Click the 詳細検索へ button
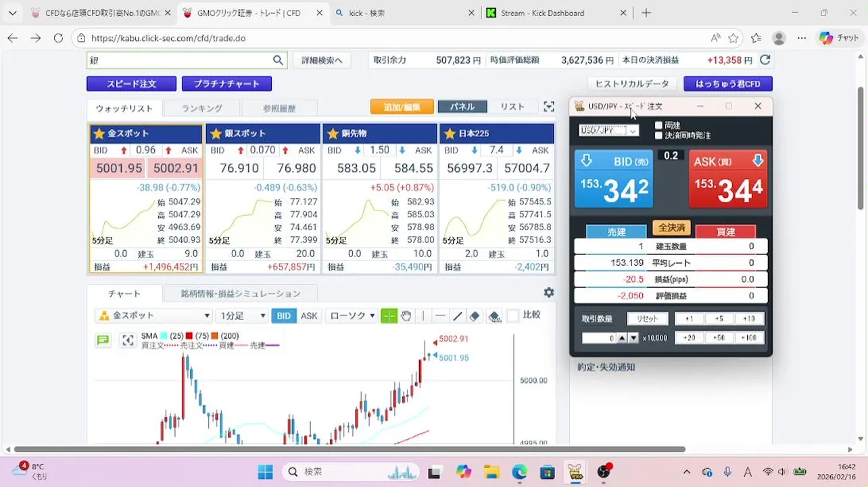This screenshot has width=868, height=487. tap(322, 60)
